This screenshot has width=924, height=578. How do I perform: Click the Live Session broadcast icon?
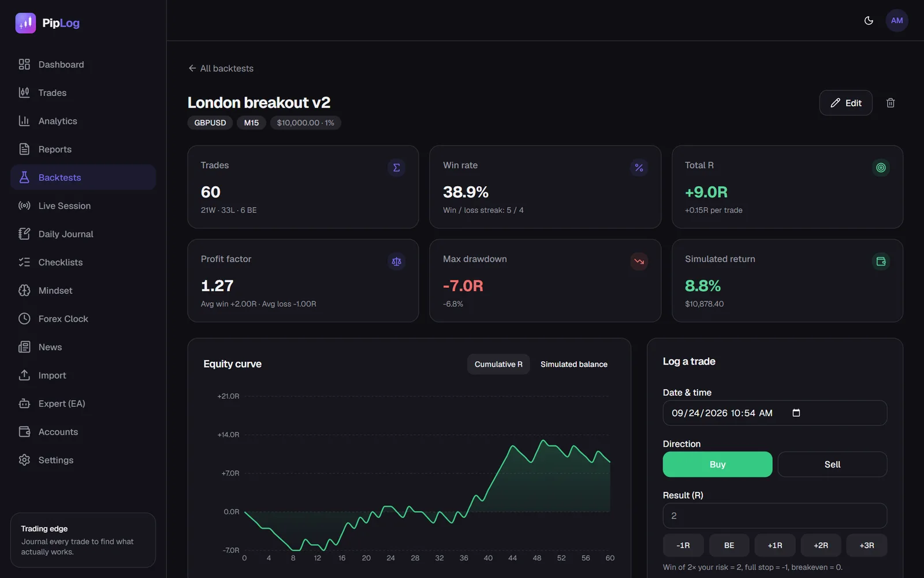24,206
